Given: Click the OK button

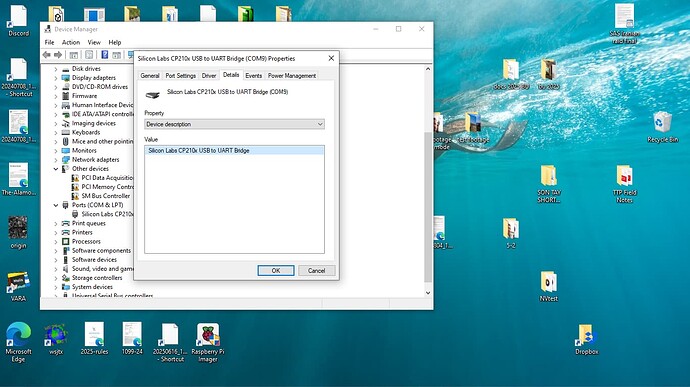Looking at the screenshot, I should (x=276, y=271).
